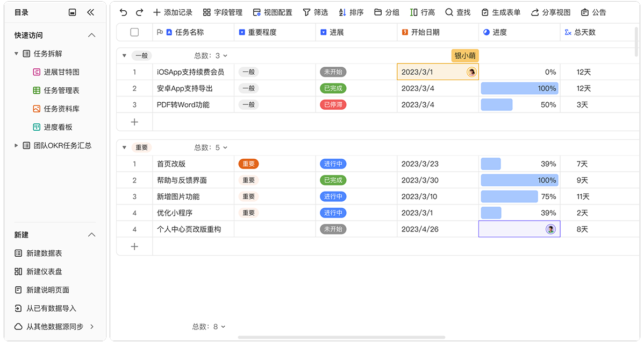Click 查找 search tool
Screen dimensions: 644x345
pyautogui.click(x=457, y=12)
